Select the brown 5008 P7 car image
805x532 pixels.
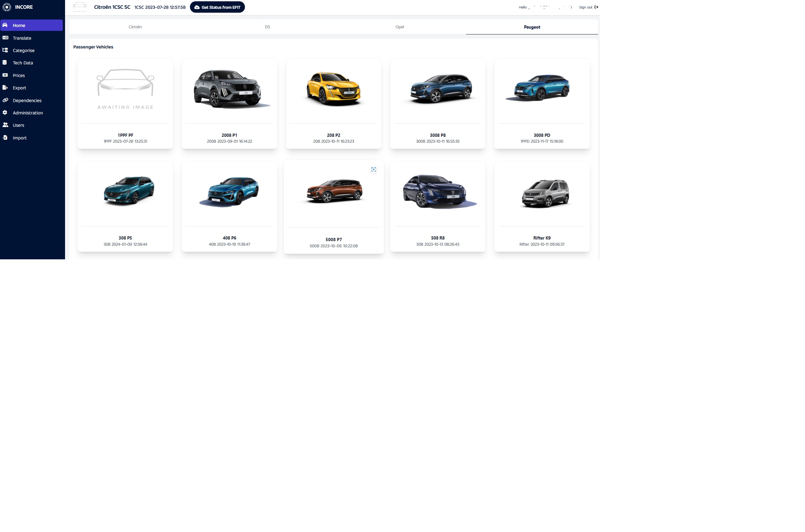point(334,191)
